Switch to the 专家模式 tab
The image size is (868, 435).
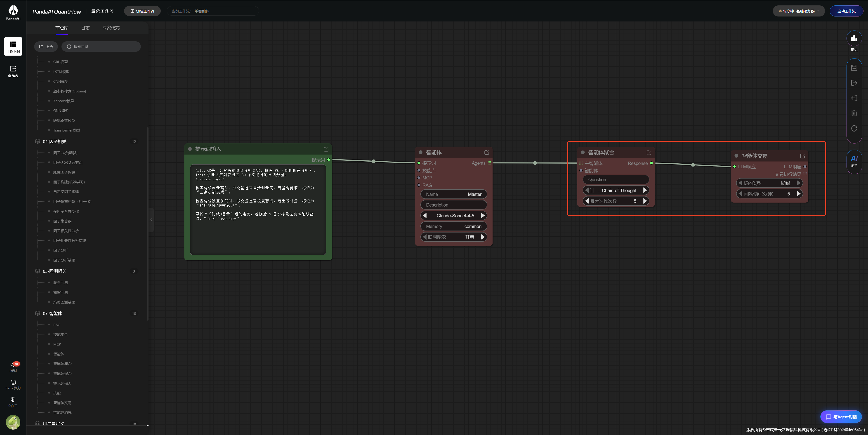(x=111, y=28)
